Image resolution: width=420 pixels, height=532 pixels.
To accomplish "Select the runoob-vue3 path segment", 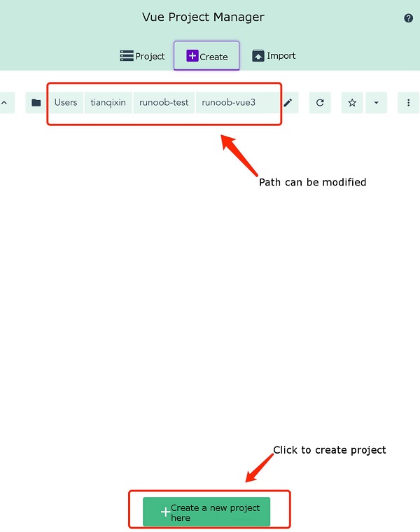I will point(229,103).
